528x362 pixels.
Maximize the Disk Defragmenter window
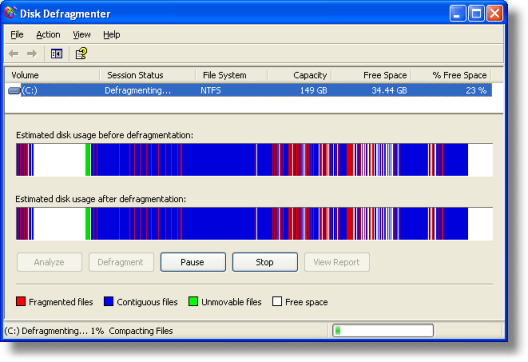click(476, 13)
